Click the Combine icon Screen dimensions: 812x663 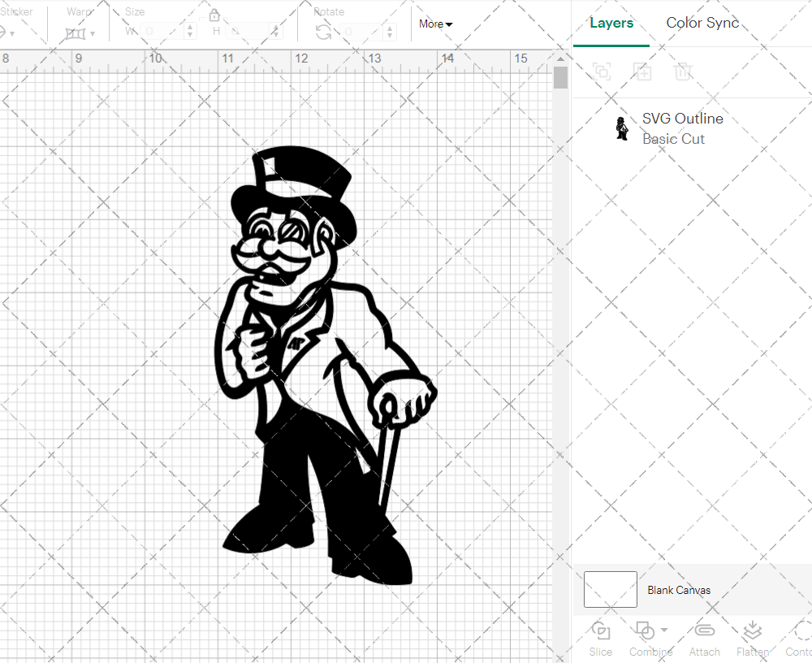pyautogui.click(x=646, y=630)
